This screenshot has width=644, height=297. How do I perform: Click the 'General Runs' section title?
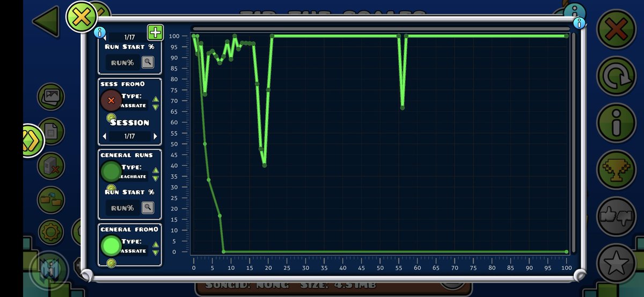click(127, 155)
